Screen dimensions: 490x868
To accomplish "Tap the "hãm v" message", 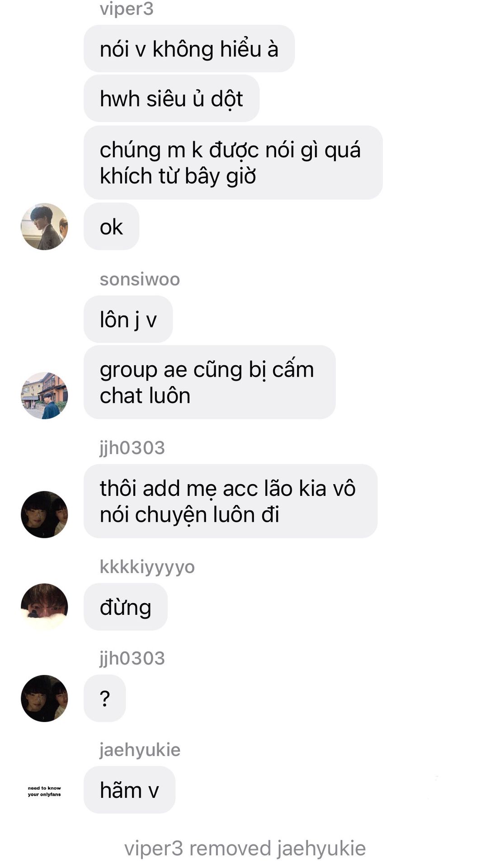I will tap(129, 790).
